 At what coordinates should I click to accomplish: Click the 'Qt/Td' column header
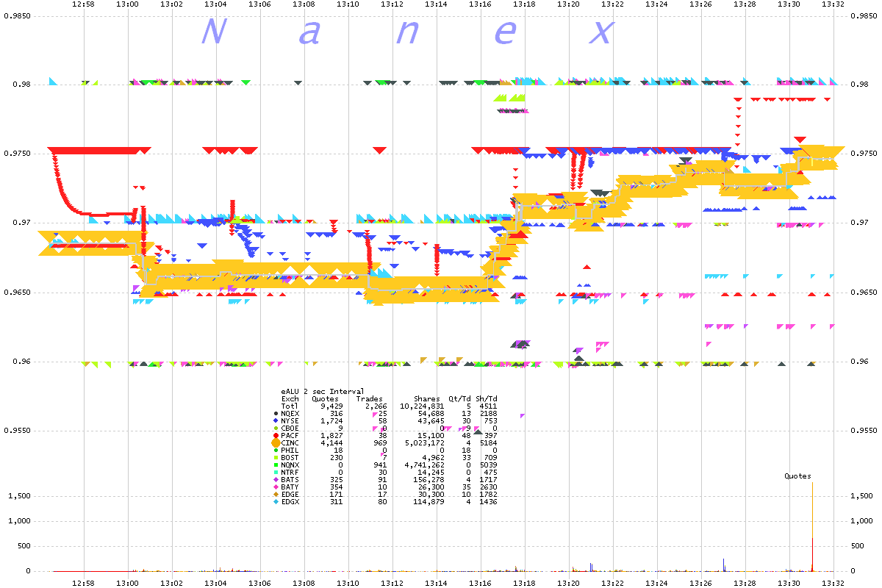(x=459, y=399)
